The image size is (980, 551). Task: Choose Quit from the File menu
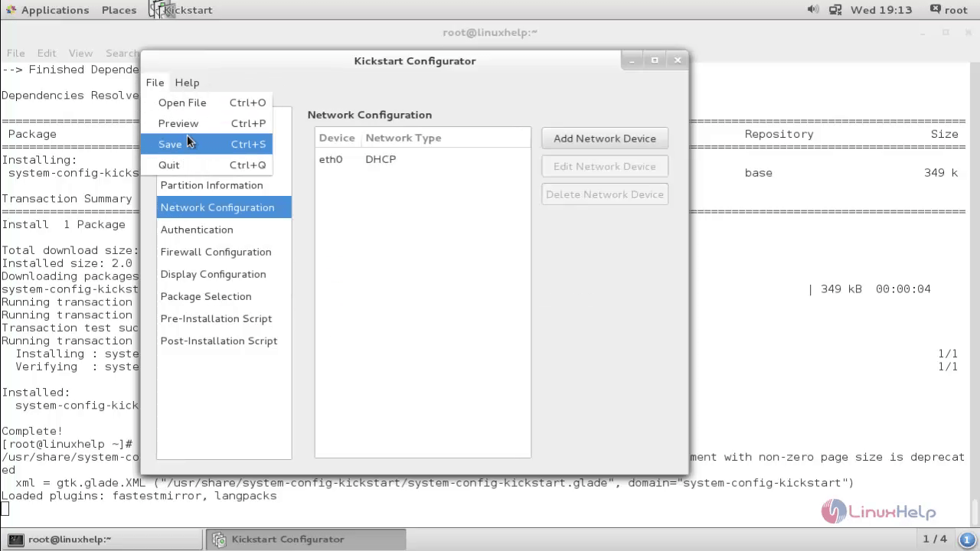(x=206, y=165)
